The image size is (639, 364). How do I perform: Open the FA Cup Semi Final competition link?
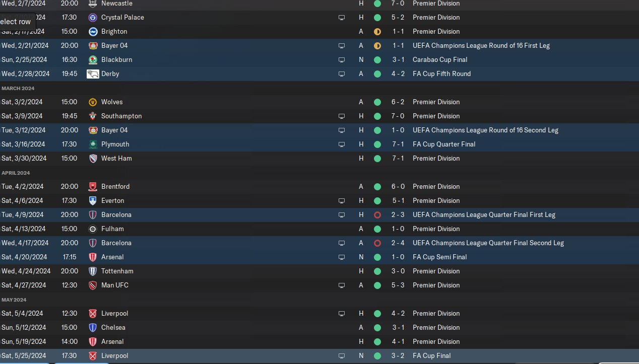[439, 257]
